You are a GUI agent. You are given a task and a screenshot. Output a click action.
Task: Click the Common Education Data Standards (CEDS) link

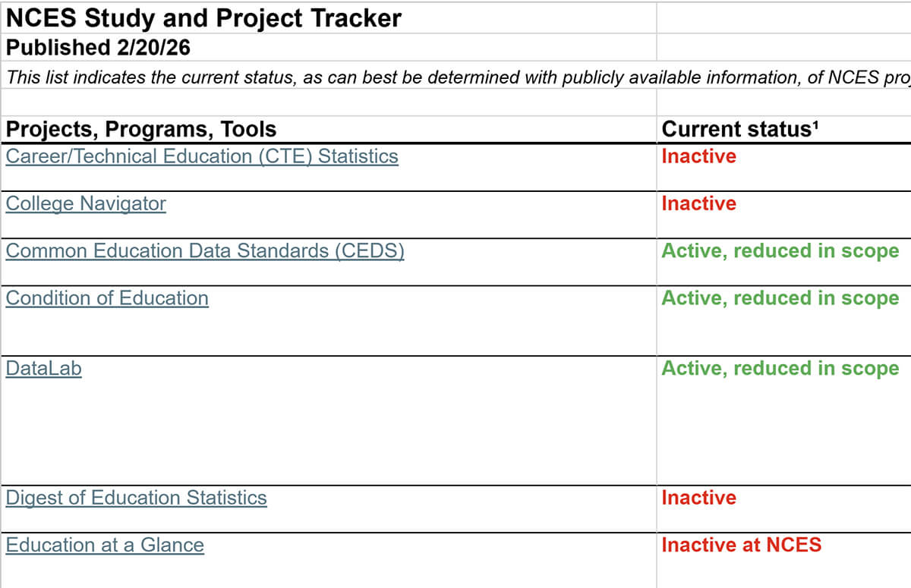click(205, 251)
